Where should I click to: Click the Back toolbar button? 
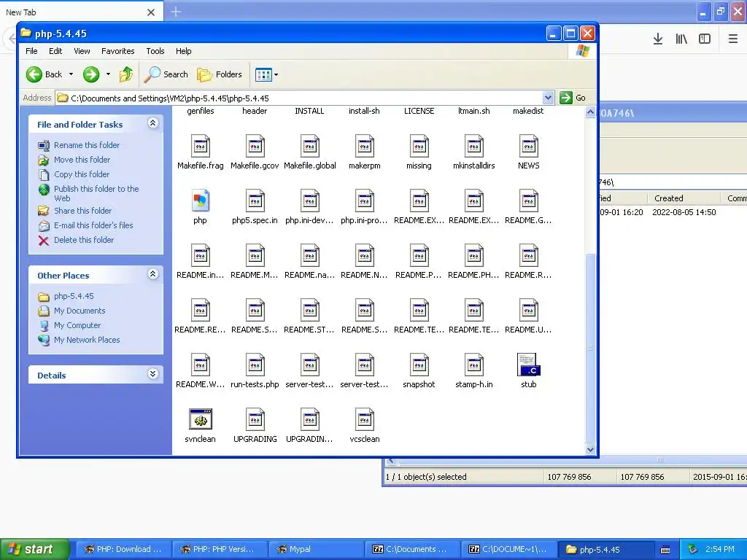44,74
